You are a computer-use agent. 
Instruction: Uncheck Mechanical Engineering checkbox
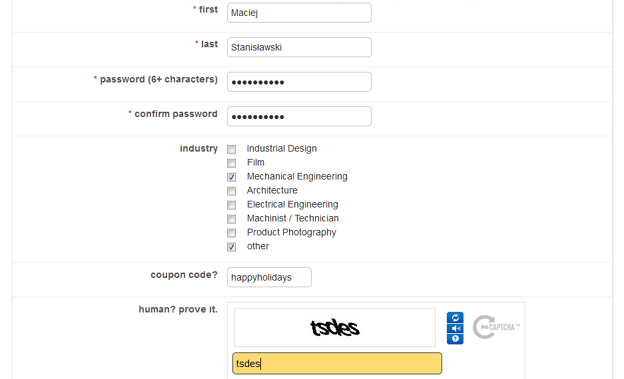point(231,177)
